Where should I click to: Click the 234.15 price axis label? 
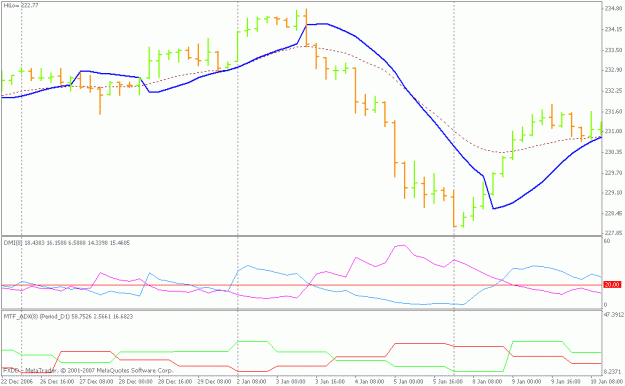click(613, 29)
